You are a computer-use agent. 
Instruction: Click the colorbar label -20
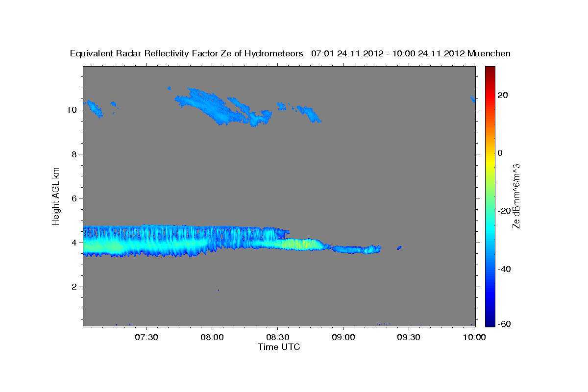[x=504, y=211]
